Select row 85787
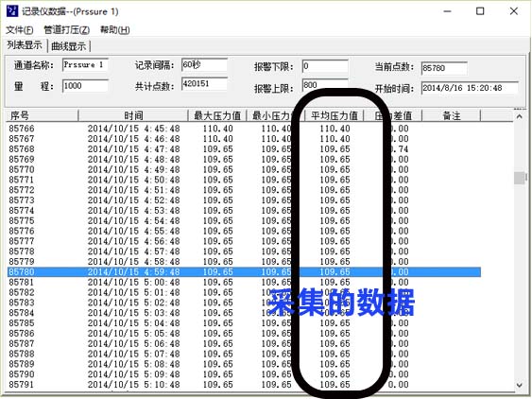Screen dimensions: 532x399 pos(244,343)
